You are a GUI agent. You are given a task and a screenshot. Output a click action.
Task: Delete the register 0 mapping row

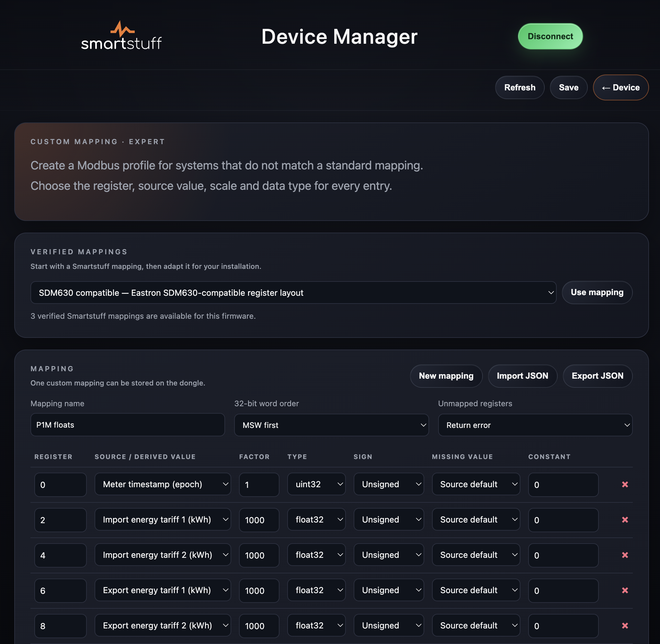625,484
